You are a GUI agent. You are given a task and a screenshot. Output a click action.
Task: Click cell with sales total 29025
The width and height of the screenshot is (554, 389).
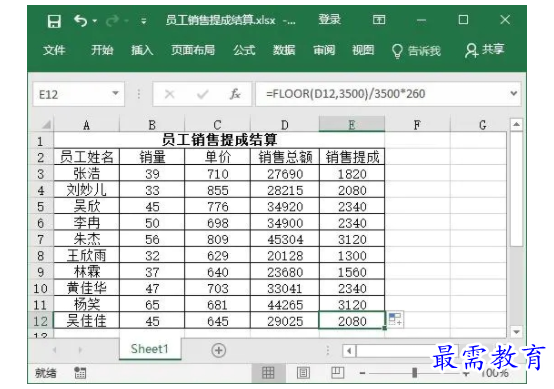point(285,321)
